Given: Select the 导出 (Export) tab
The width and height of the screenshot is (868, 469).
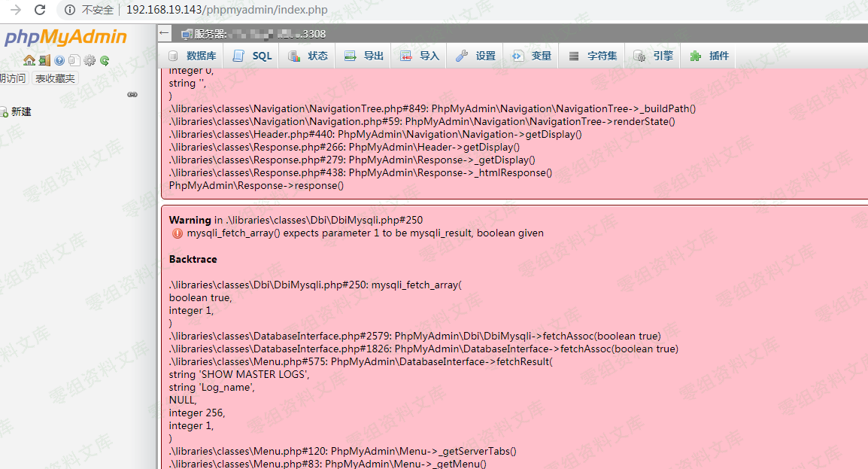Looking at the screenshot, I should [364, 56].
